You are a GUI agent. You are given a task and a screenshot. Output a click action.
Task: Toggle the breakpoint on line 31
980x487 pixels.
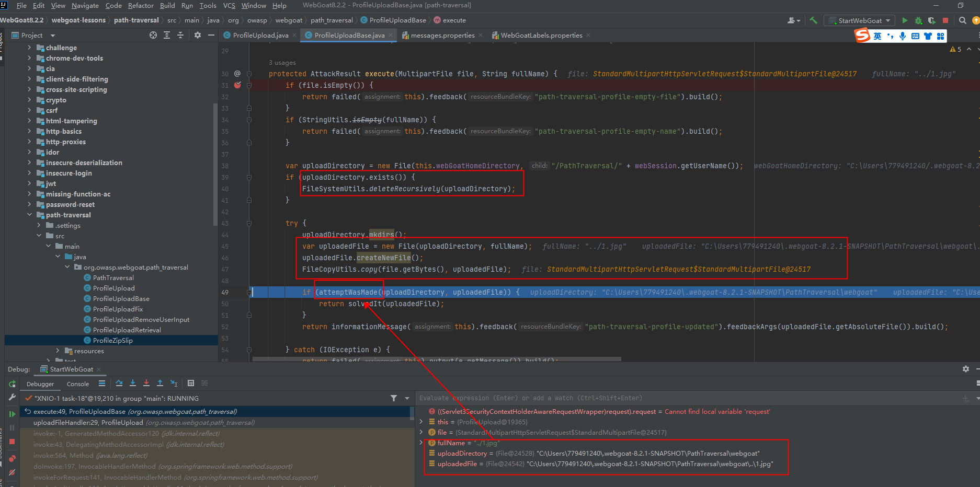[237, 85]
